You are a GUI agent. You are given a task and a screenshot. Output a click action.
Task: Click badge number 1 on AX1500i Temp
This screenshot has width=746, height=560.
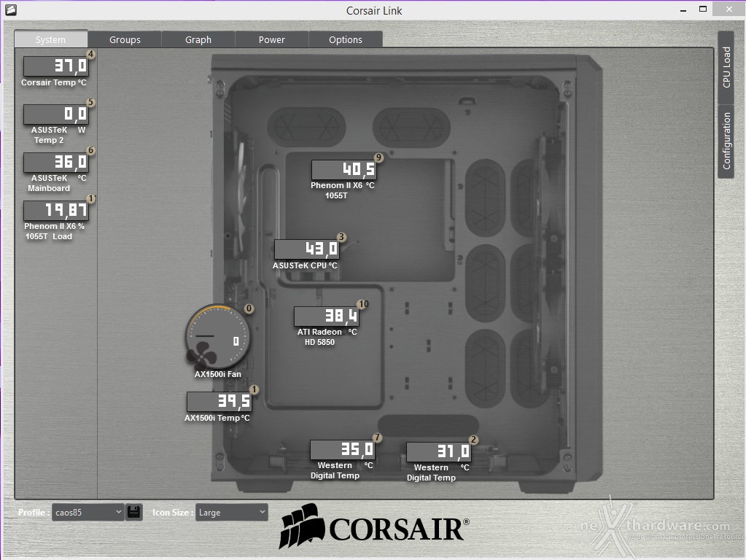254,389
